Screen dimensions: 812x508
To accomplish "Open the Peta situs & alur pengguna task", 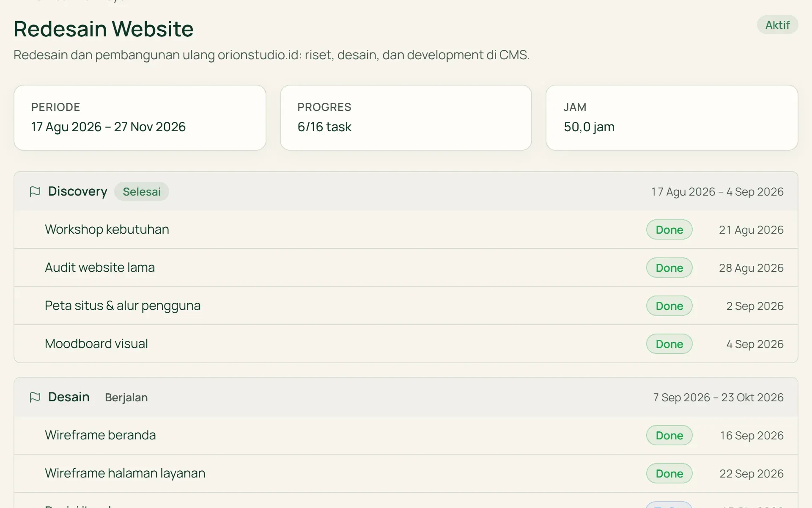I will (406, 306).
